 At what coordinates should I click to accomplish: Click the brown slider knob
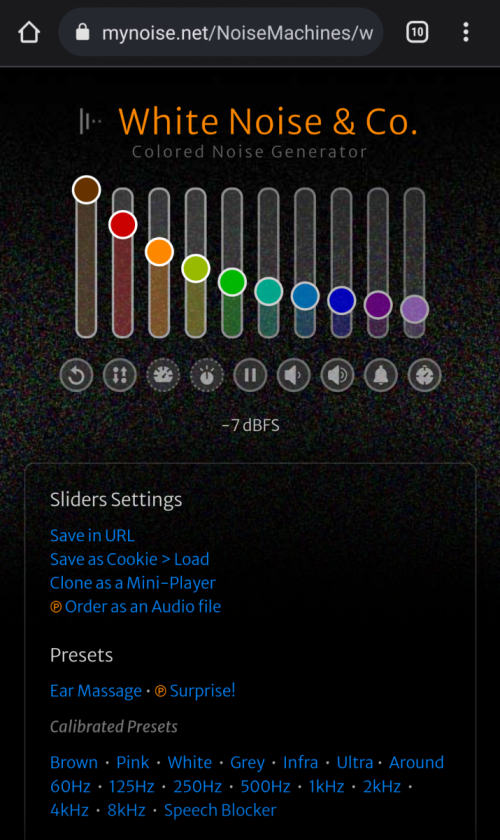pos(86,190)
